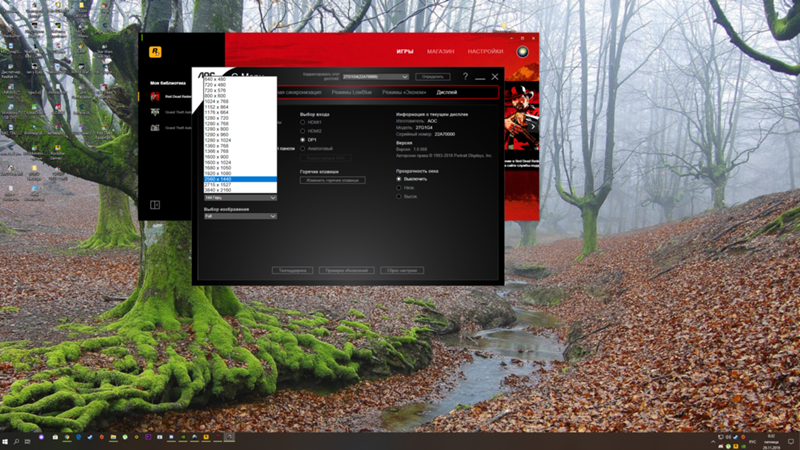The width and height of the screenshot is (800, 450).
Task: Open Rockstar Games Launcher taskbar icon
Action: pyautogui.click(x=206, y=437)
